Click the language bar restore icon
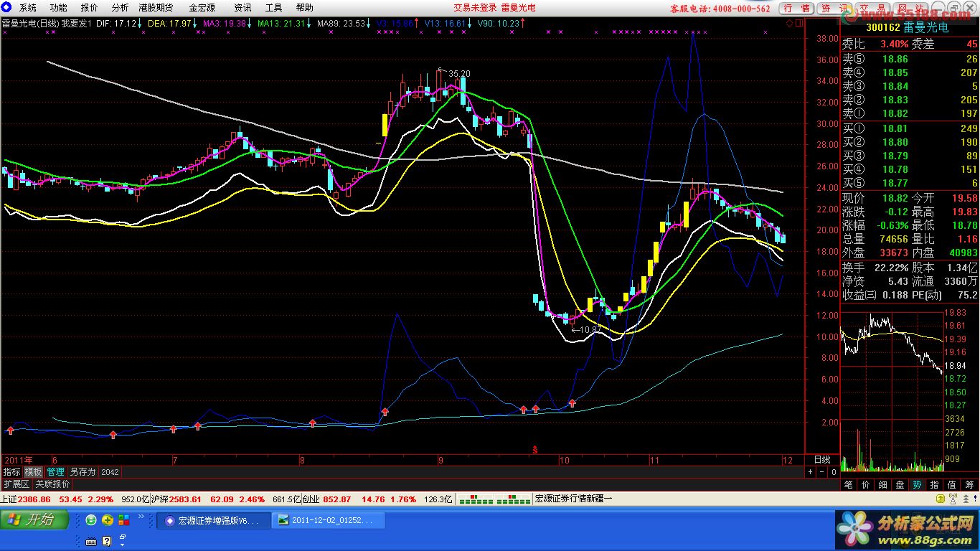Image resolution: width=980 pixels, height=551 pixels. pyautogui.click(x=123, y=537)
